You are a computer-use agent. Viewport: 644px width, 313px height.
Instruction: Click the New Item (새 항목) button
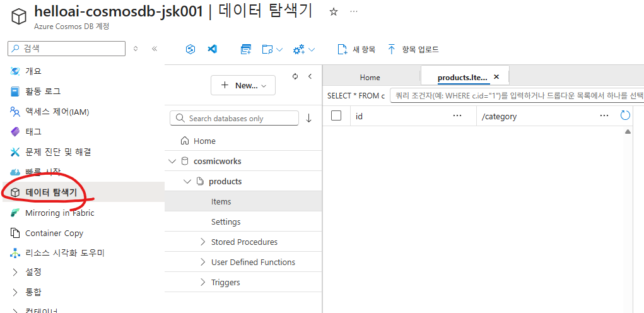coord(356,50)
